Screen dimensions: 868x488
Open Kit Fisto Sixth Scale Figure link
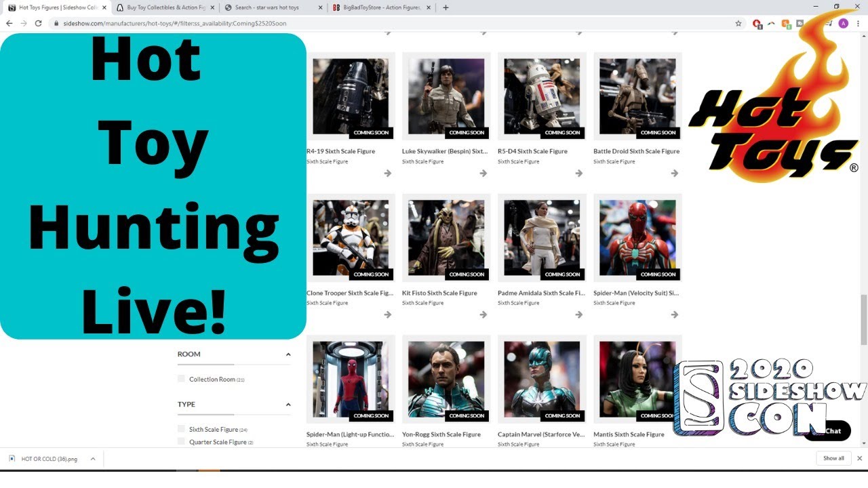439,293
